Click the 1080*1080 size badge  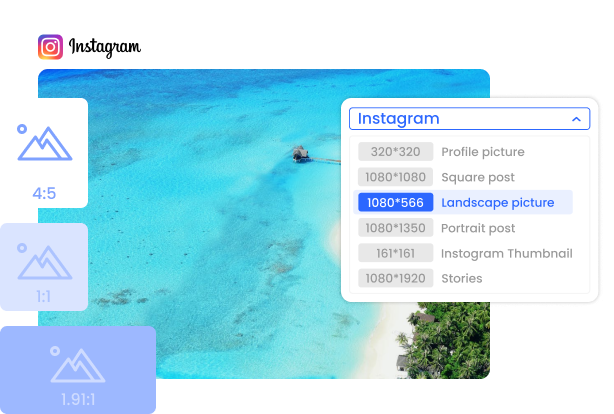coord(395,177)
